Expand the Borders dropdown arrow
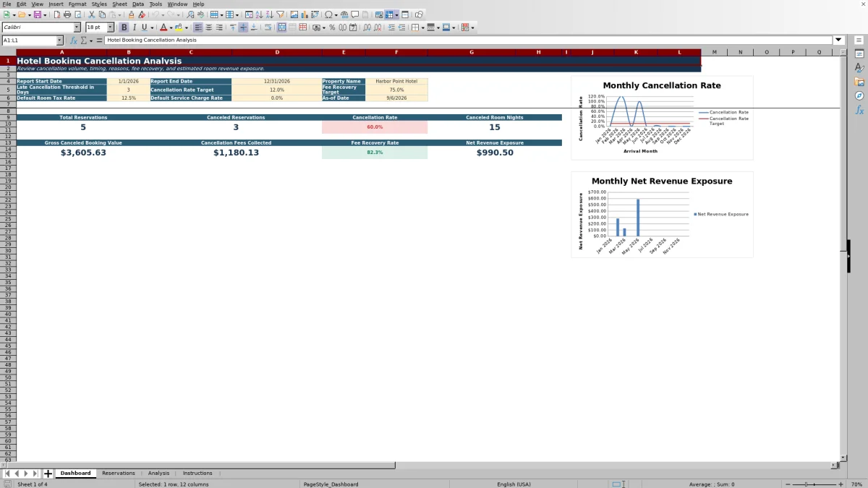Screen dimensions: 868x488 tap(422, 27)
